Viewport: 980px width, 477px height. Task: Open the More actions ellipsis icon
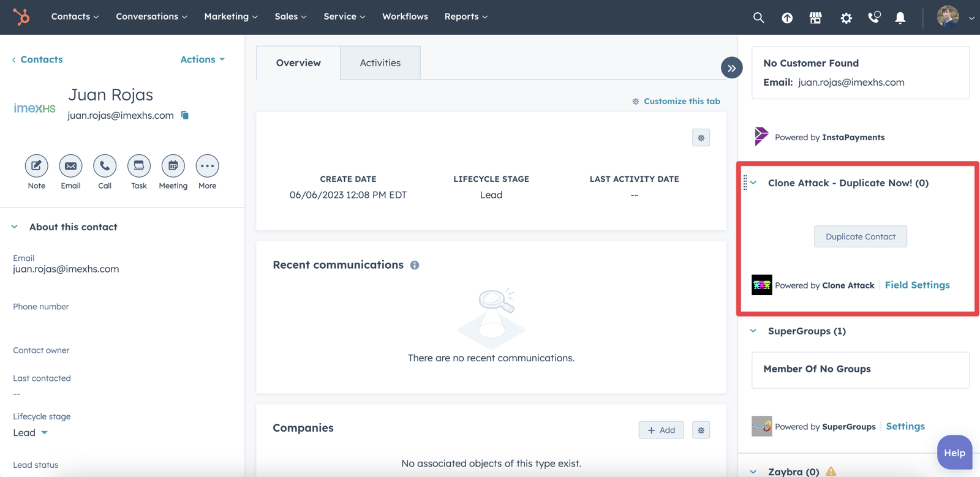[207, 166]
